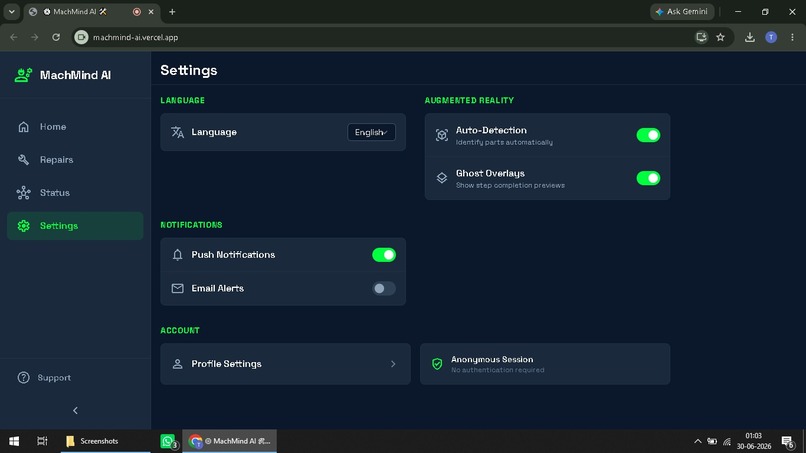
Task: Open the Windows Start menu
Action: point(14,441)
